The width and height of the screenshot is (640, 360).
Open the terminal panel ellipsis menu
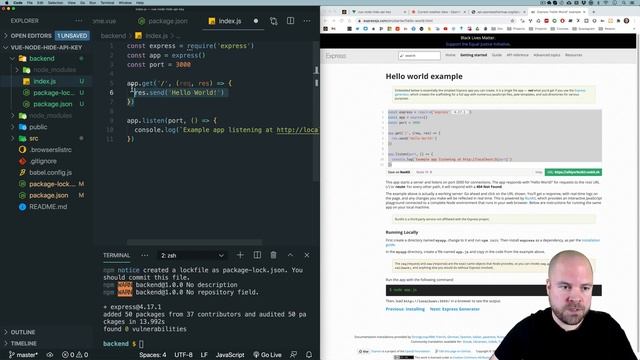pyautogui.click(x=144, y=256)
